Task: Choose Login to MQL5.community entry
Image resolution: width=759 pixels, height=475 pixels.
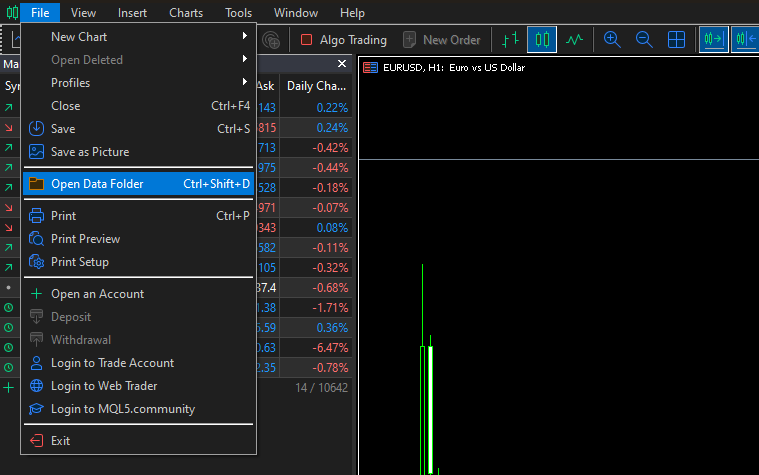Action: pos(138,409)
